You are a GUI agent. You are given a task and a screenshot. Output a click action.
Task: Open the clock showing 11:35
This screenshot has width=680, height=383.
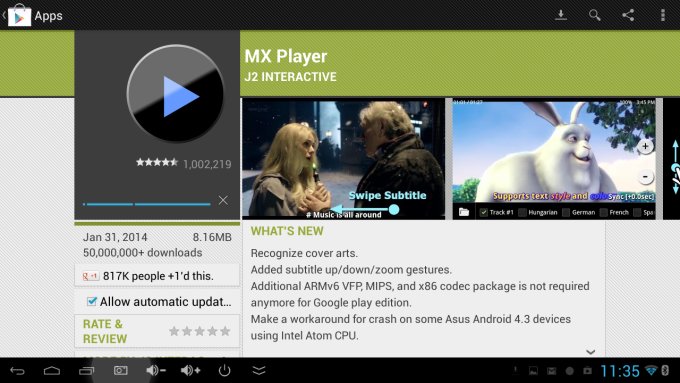coord(620,371)
